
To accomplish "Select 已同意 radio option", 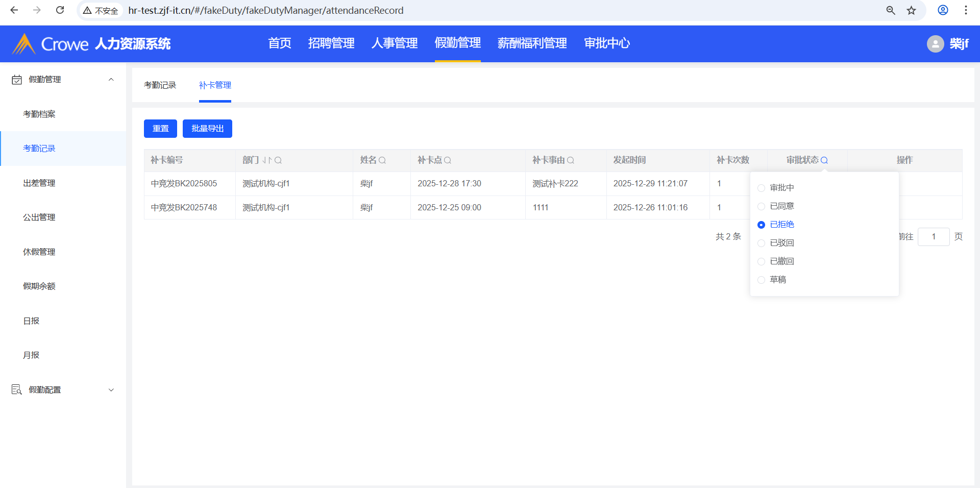I will 762,206.
